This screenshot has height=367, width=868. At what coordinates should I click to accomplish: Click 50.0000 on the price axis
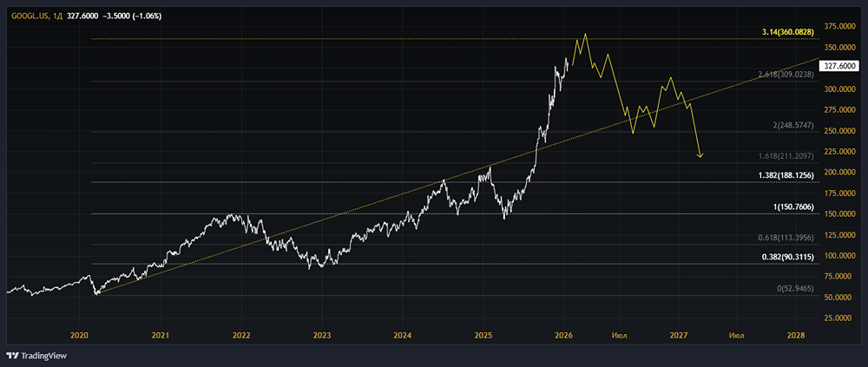pos(838,298)
